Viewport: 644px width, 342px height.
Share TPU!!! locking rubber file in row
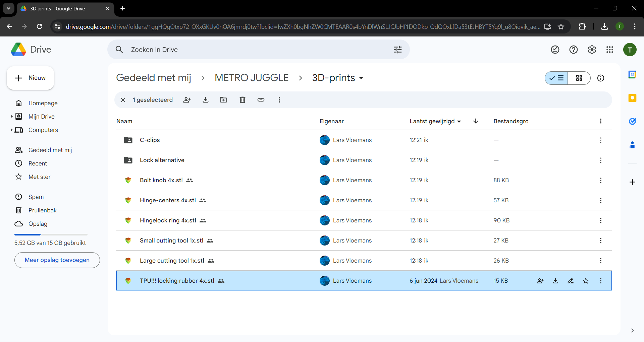tap(540, 281)
